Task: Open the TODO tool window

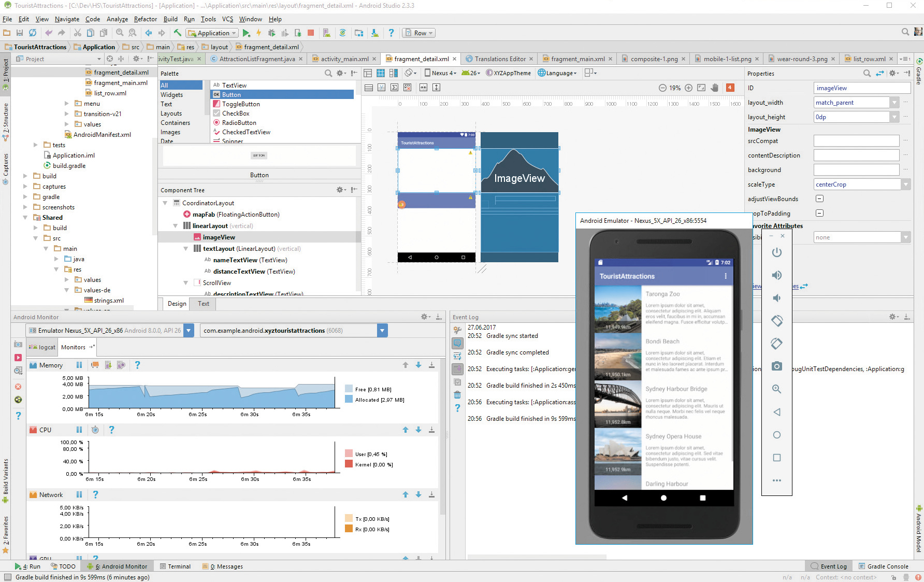Action: click(63, 566)
